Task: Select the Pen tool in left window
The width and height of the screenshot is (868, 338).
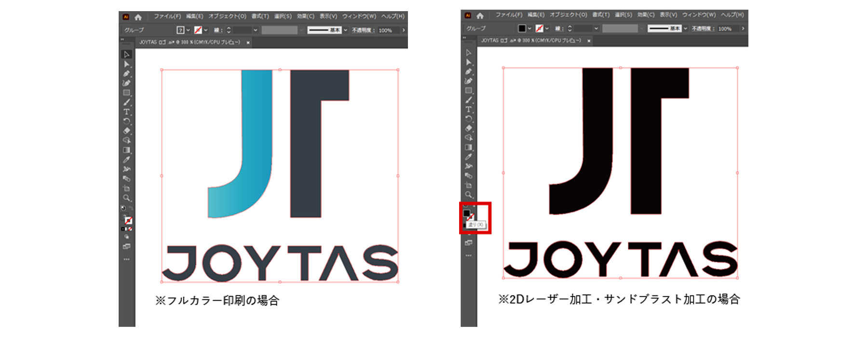Action: click(x=126, y=73)
